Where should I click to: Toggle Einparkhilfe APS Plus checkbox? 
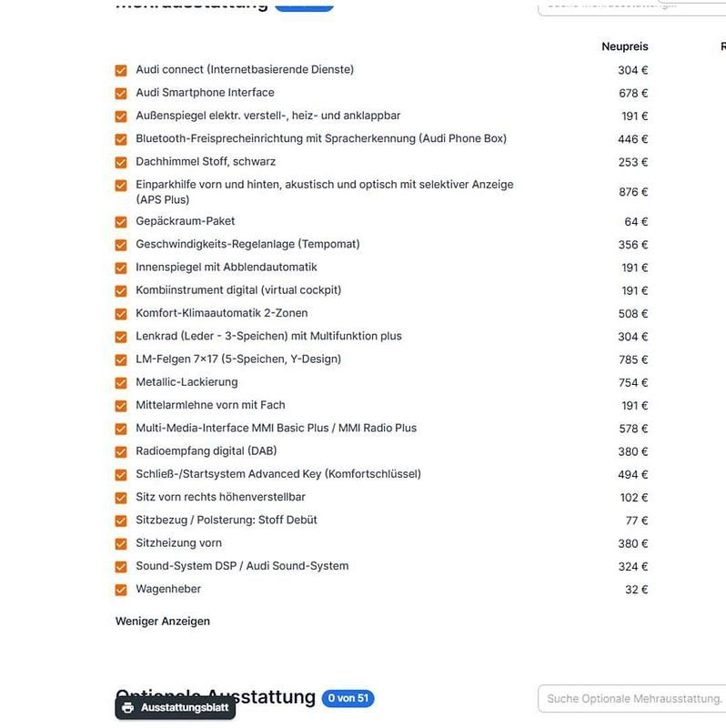[x=121, y=185]
